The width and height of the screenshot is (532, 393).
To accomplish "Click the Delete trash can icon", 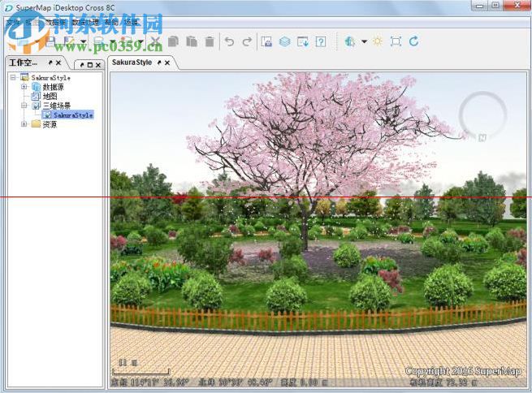I will click(x=210, y=41).
